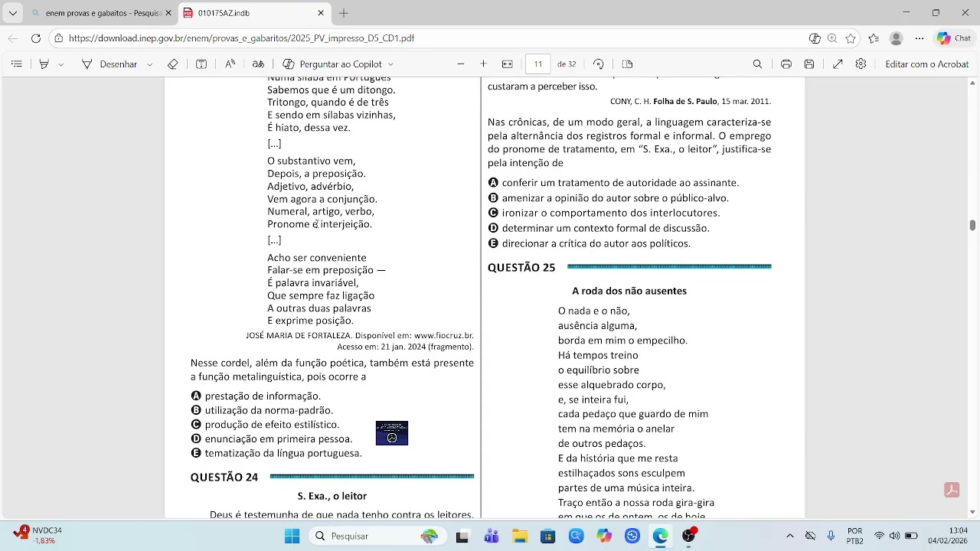Click the fit to width icon
This screenshot has height=551, width=980.
[507, 64]
